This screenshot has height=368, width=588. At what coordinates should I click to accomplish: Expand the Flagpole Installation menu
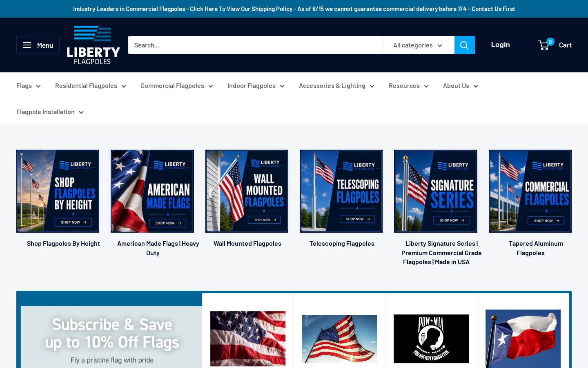[50, 112]
